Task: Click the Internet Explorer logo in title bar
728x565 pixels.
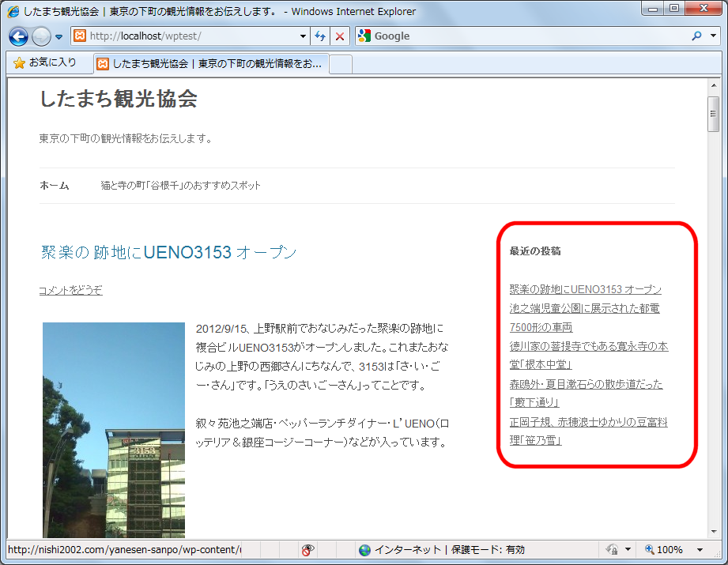Action: tap(13, 11)
